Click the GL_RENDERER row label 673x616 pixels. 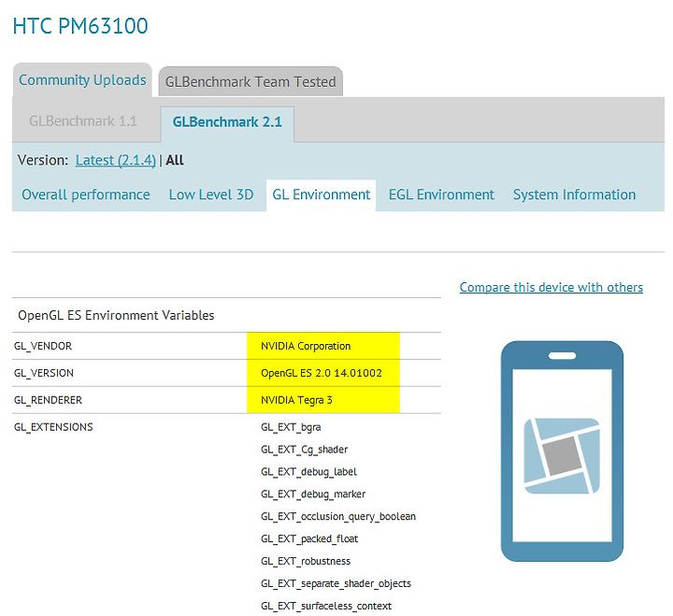[48, 400]
